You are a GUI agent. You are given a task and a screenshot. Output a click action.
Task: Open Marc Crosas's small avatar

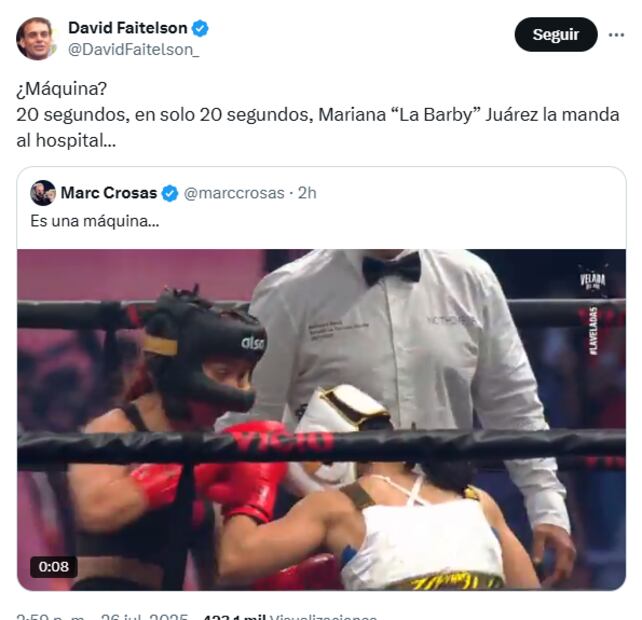43,193
